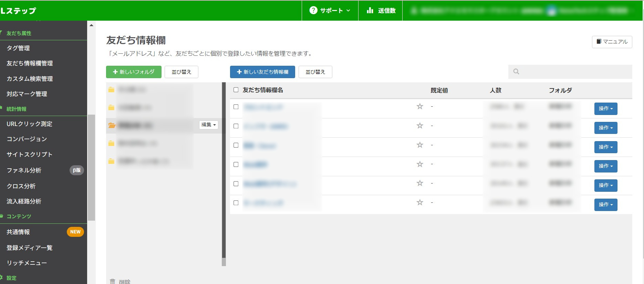Image resolution: width=644 pixels, height=284 pixels.
Task: Click the 既定値 column header
Action: [439, 90]
